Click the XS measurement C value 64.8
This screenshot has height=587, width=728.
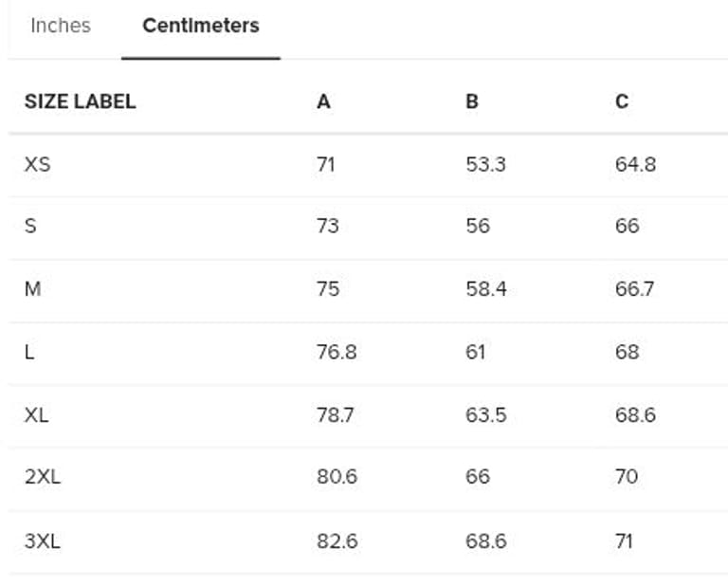tap(635, 164)
